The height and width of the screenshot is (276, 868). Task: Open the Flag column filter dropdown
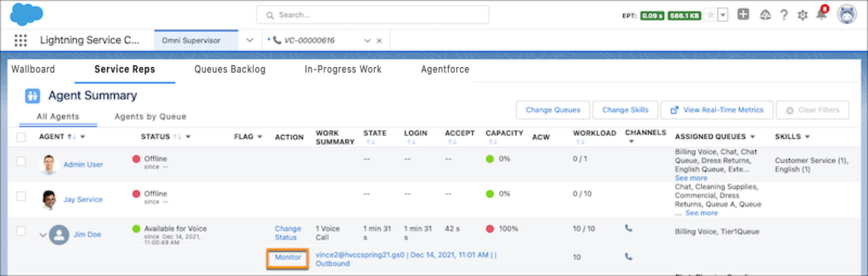260,137
